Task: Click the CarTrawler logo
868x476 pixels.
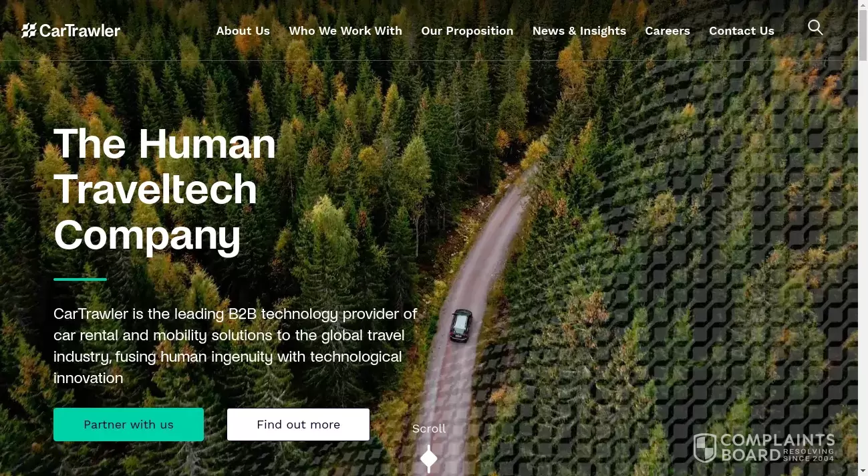Action: pos(71,30)
